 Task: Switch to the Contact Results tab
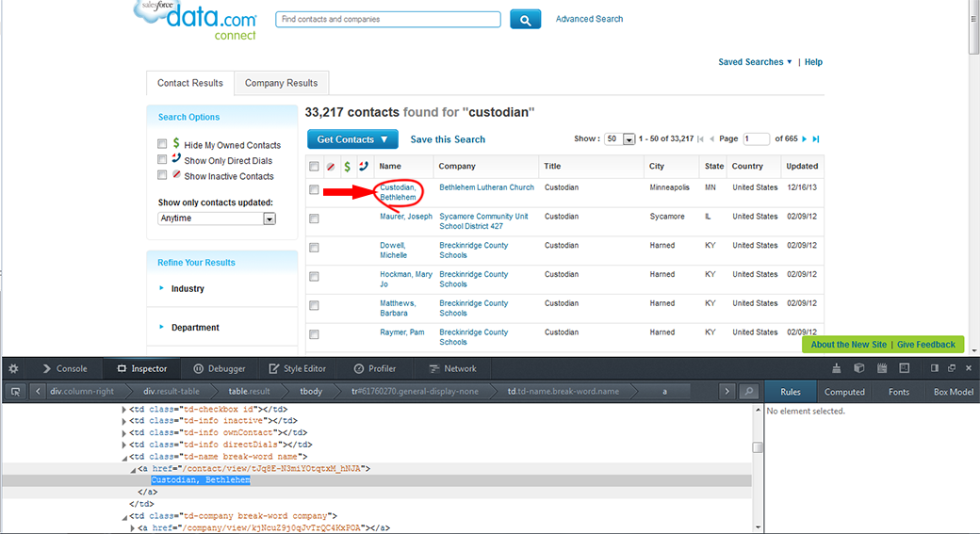click(x=190, y=83)
